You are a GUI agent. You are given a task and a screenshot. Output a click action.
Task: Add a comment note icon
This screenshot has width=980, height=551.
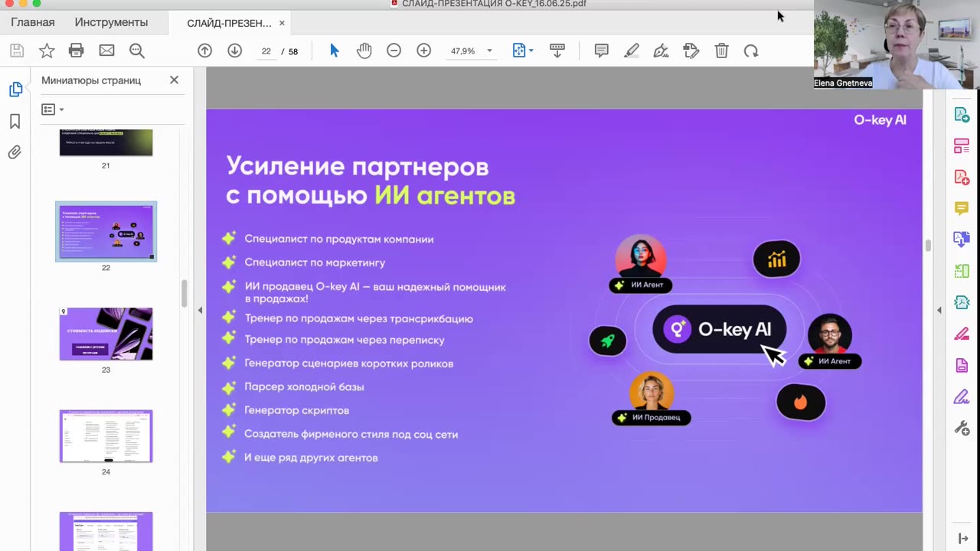[x=602, y=51]
